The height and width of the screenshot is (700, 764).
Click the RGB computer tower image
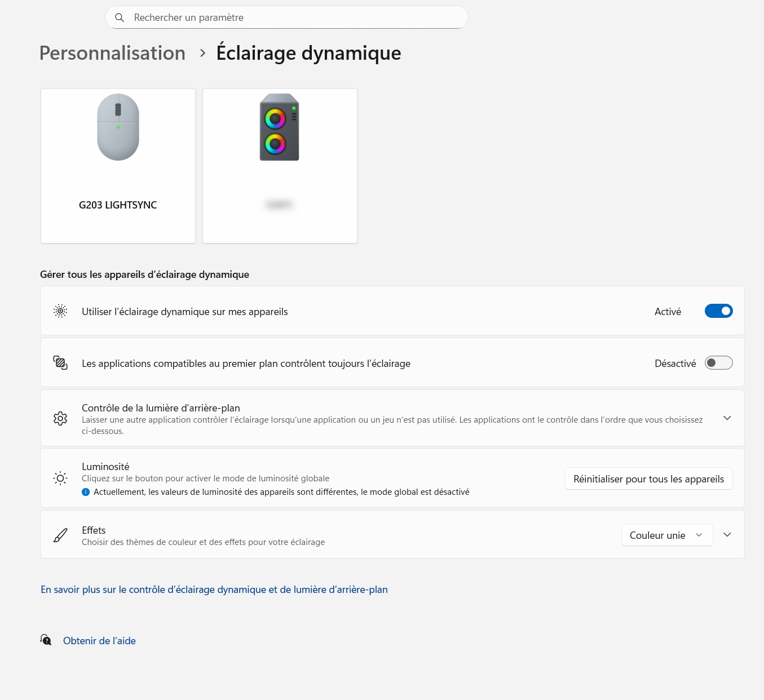279,127
